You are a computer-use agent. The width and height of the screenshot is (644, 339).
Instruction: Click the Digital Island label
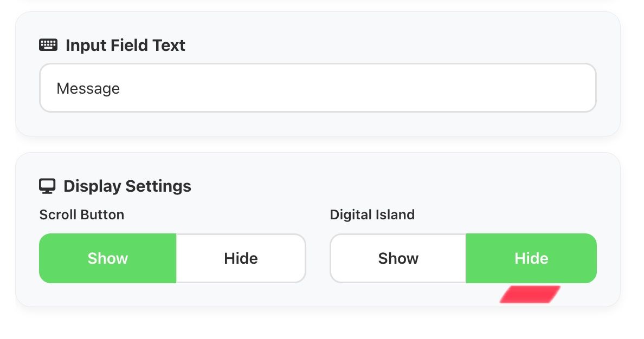(x=372, y=214)
